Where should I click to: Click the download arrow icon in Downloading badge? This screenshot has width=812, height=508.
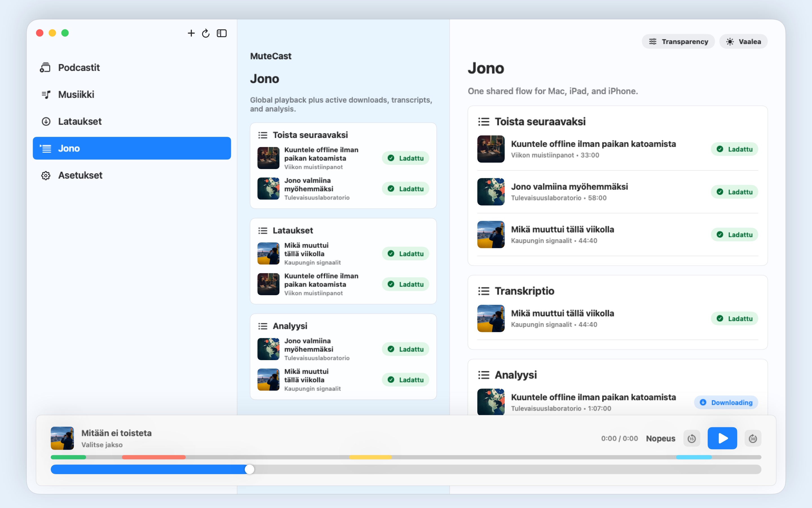(x=703, y=402)
